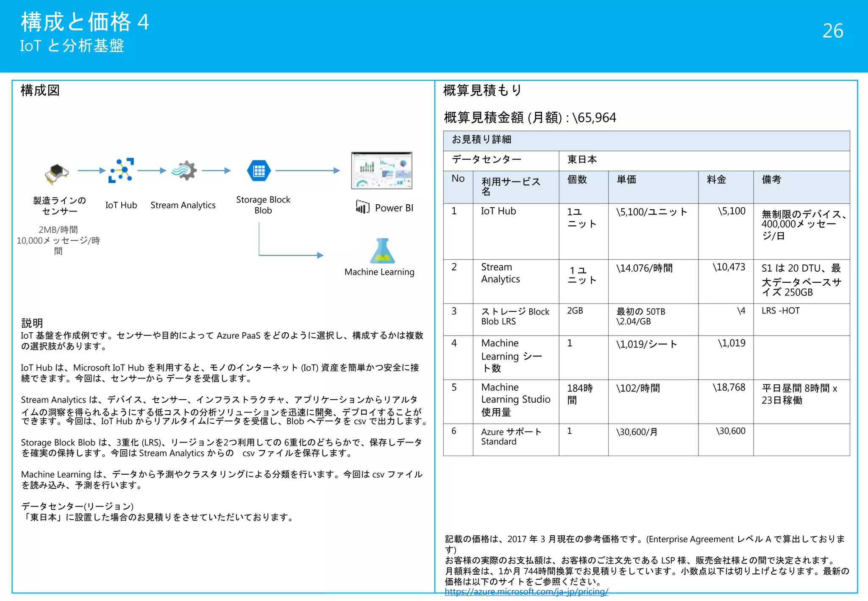Click the Stream Analytics gear icon

click(x=184, y=170)
